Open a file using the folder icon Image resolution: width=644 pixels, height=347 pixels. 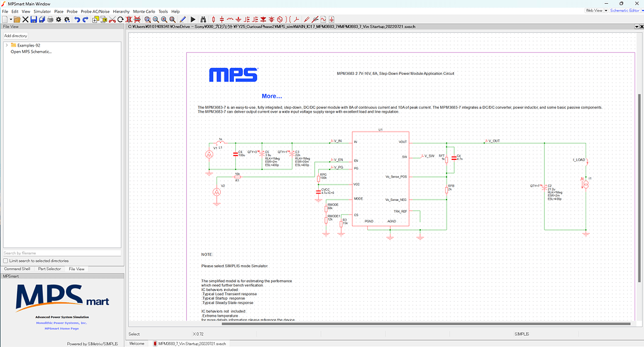coord(17,20)
